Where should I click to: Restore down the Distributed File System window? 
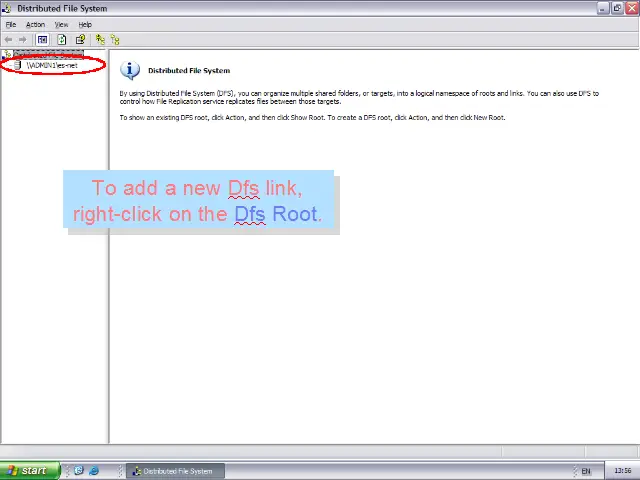pyautogui.click(x=617, y=8)
